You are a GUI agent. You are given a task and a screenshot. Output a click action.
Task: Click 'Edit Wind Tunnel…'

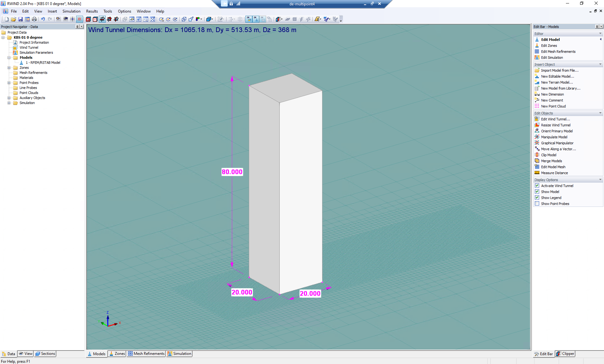(556, 119)
